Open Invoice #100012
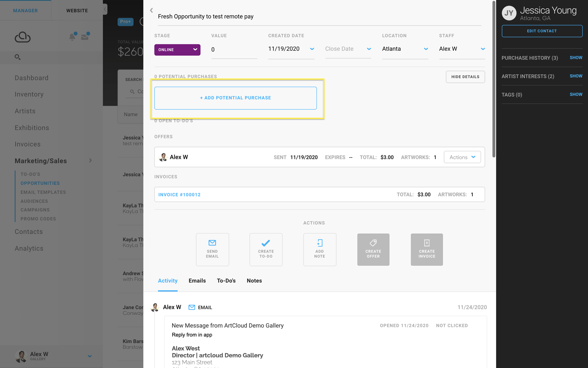 [179, 194]
